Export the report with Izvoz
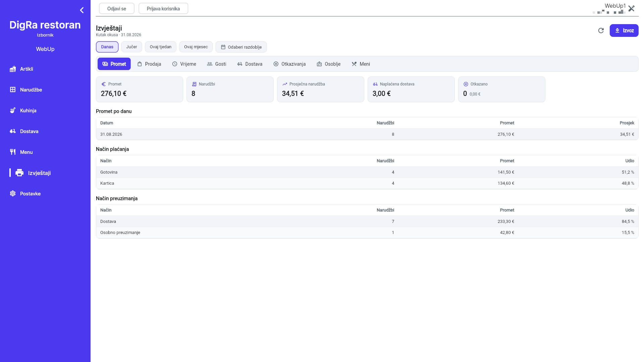 [624, 31]
